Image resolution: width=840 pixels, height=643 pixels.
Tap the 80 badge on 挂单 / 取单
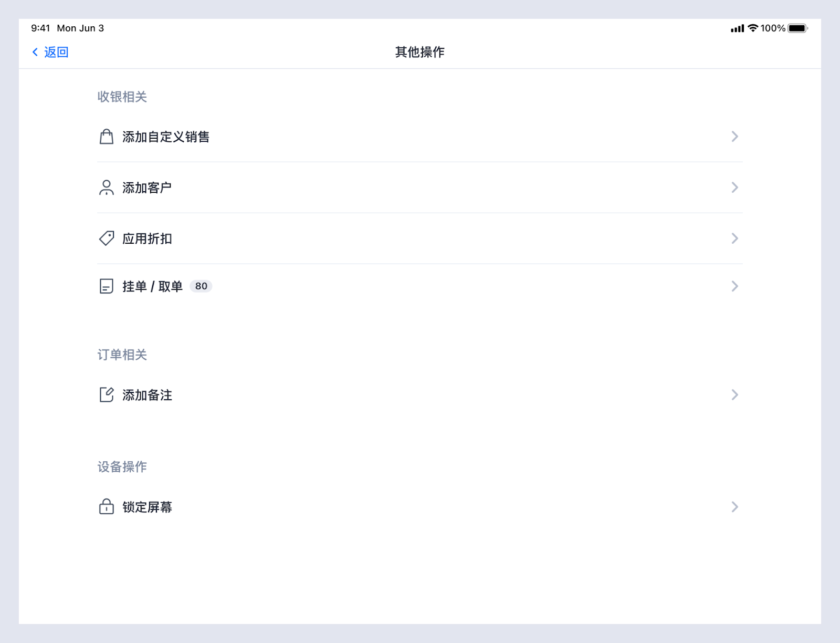[x=201, y=286]
